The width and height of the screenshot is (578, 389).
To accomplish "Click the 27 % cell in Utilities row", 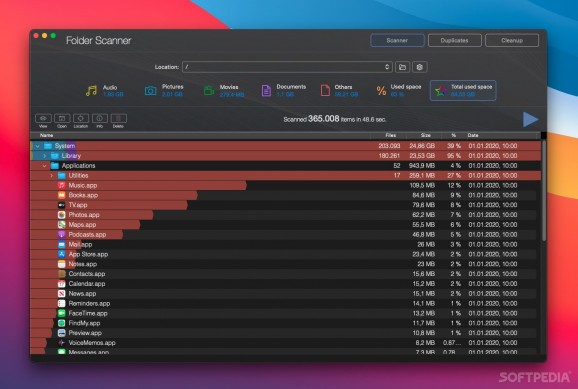I will (x=454, y=176).
